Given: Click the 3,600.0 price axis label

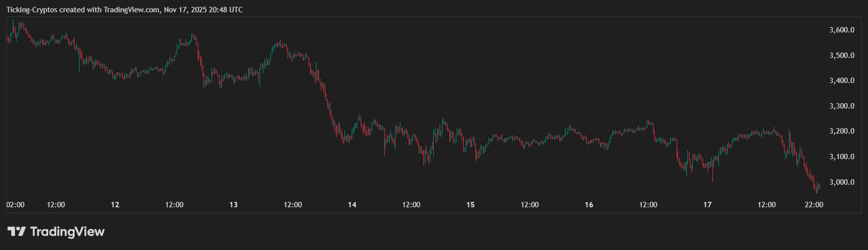Looking at the screenshot, I should point(842,30).
